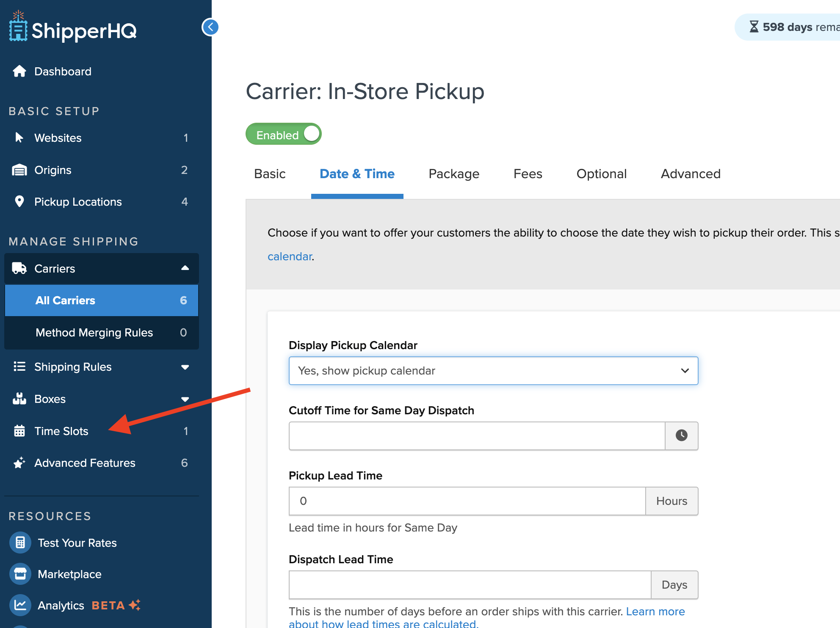The width and height of the screenshot is (840, 628).
Task: Click the Test Your Rates calculator icon
Action: [20, 543]
